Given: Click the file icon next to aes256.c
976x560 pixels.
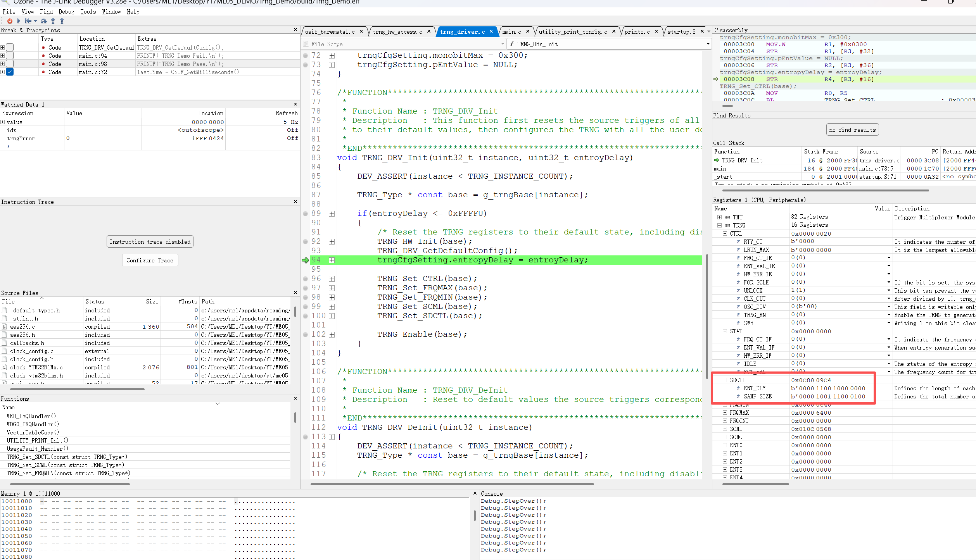Looking at the screenshot, I should click(x=4, y=327).
